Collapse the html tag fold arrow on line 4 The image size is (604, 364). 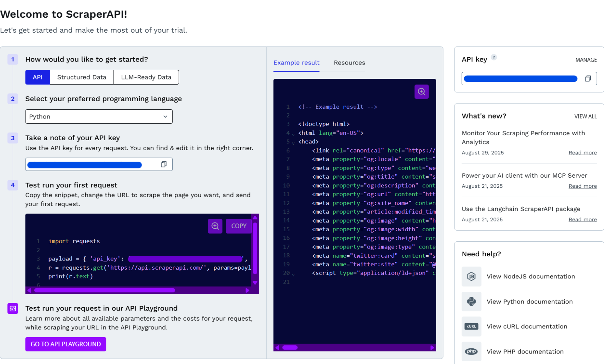(293, 134)
